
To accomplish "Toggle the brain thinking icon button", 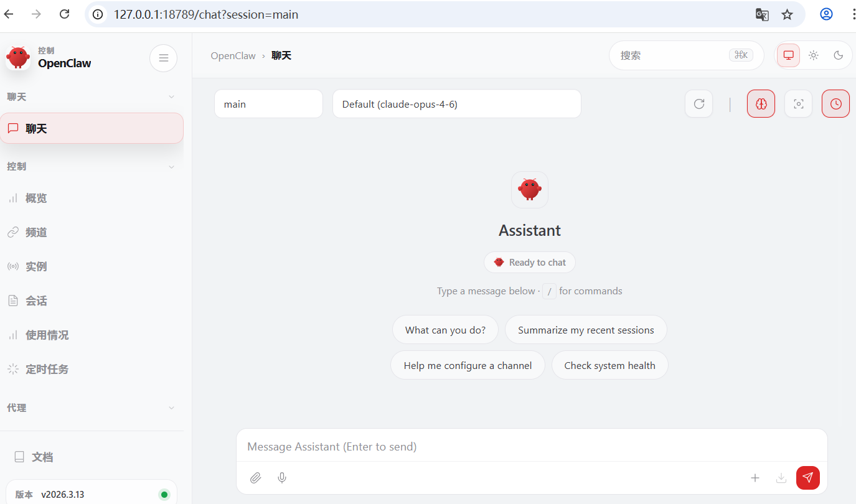I will tap(761, 104).
